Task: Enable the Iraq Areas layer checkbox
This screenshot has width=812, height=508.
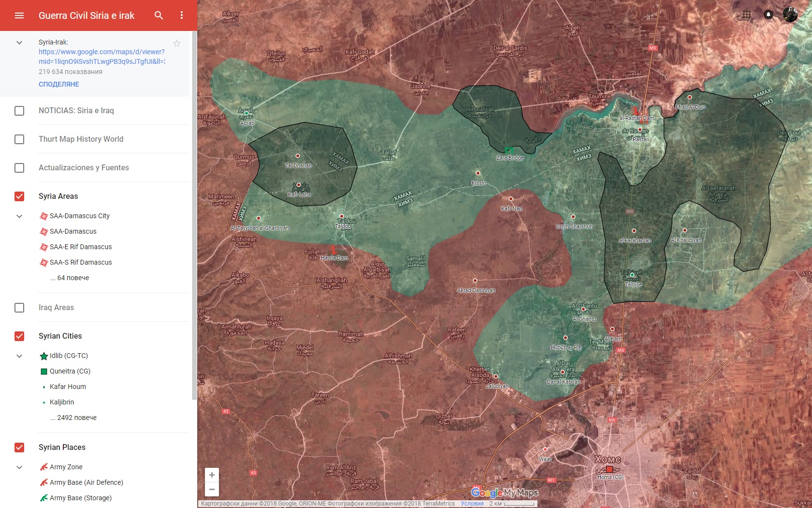Action: (x=19, y=308)
